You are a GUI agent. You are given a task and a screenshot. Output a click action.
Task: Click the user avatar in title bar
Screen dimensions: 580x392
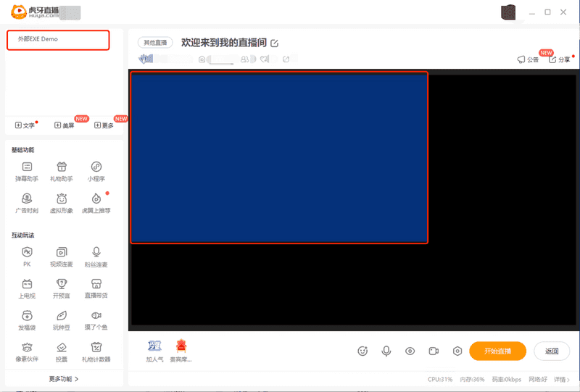[508, 12]
